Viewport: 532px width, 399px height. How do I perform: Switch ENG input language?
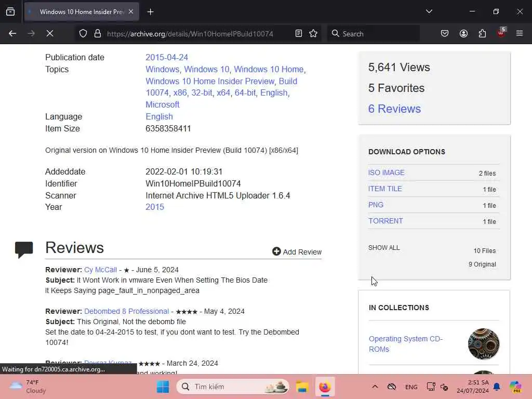[x=411, y=387]
